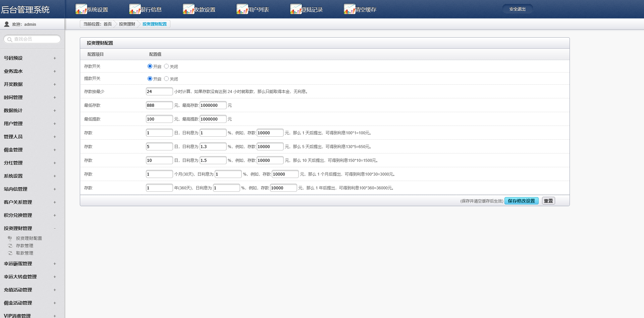
Task: Click the admin user avatar icon
Action: pos(7,24)
